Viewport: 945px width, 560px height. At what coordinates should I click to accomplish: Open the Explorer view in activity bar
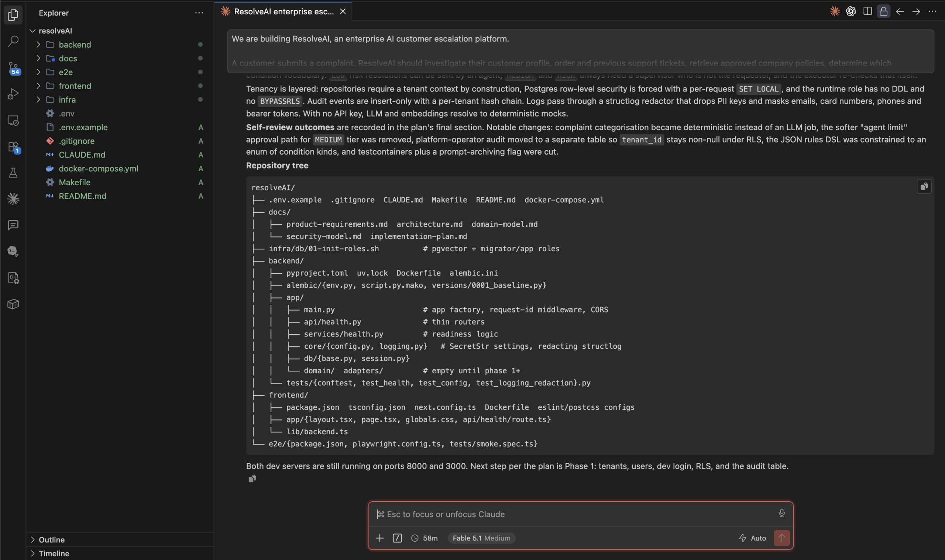click(13, 15)
